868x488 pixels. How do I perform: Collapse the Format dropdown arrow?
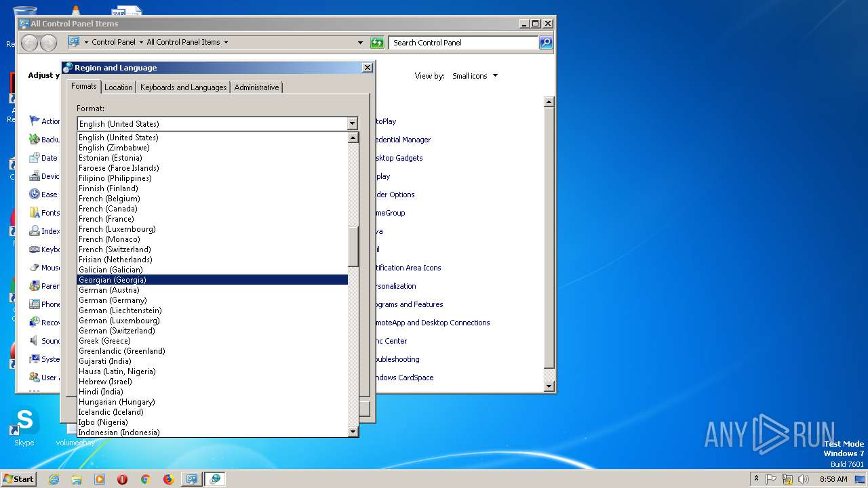click(x=352, y=124)
